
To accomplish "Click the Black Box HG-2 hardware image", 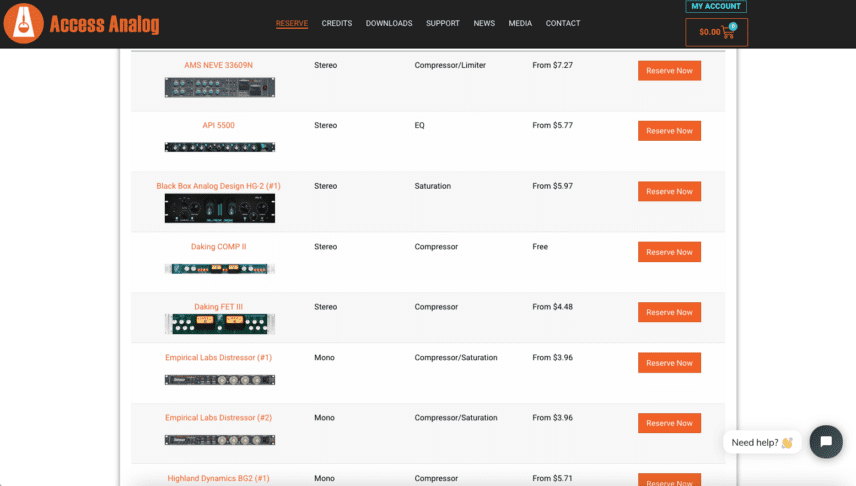I will (x=220, y=208).
